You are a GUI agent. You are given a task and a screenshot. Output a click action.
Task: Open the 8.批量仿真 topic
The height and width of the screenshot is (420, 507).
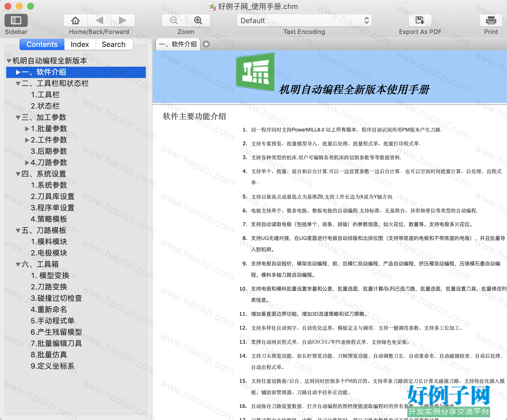coord(49,355)
